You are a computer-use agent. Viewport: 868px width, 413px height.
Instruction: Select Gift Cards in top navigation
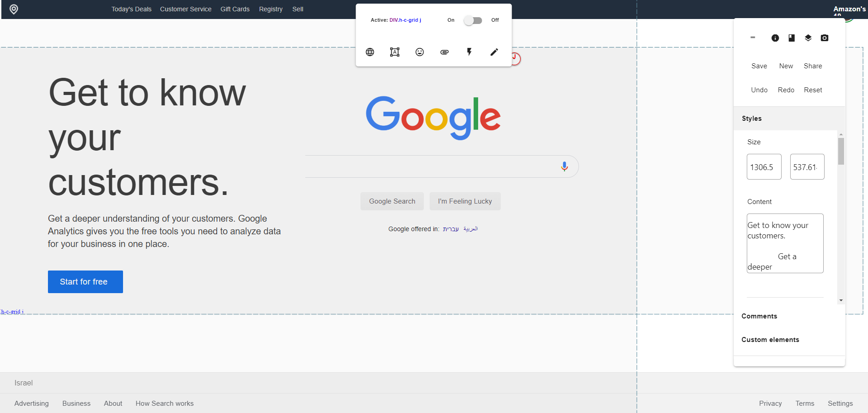tap(235, 9)
